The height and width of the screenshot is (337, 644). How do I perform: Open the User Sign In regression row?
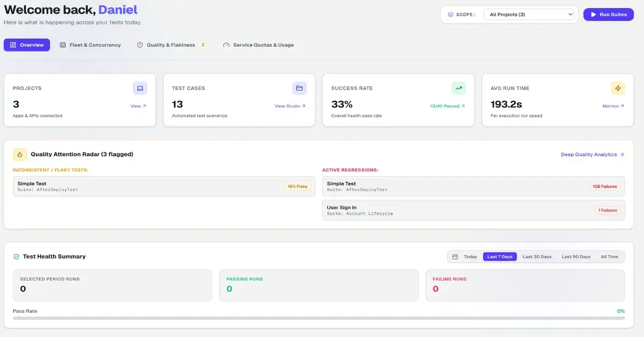(473, 210)
